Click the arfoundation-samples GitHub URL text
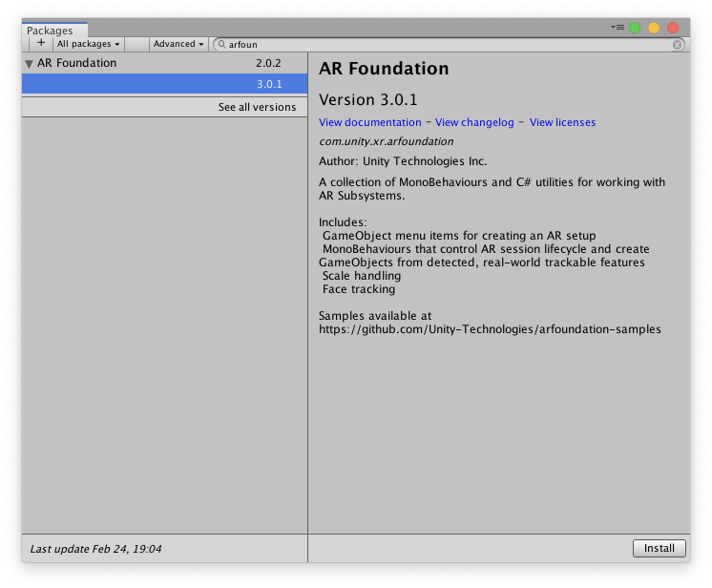 coord(490,328)
